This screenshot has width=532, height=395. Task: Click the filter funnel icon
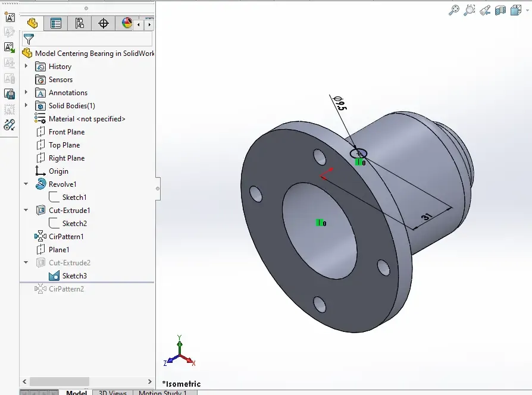[x=29, y=39]
